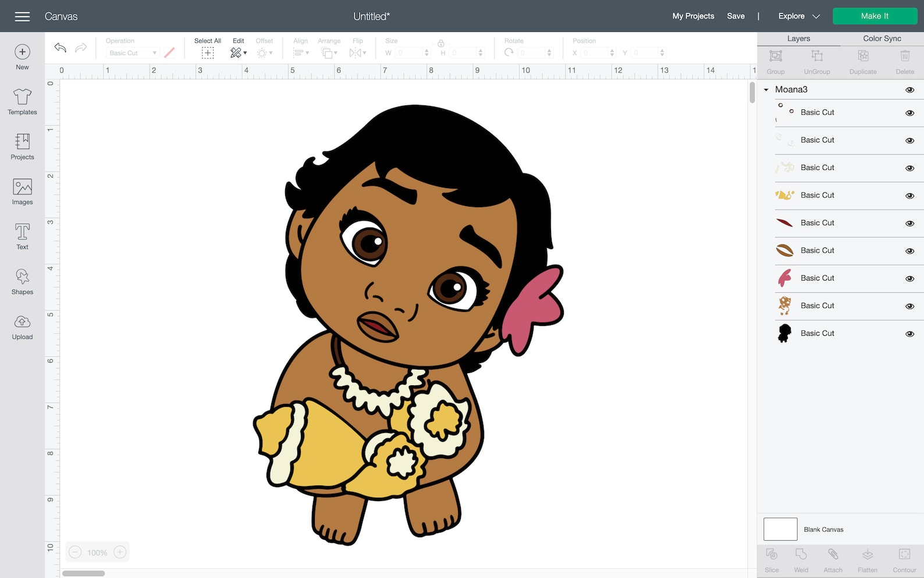Click the Canvas title
This screenshot has height=578, width=924.
coord(61,16)
